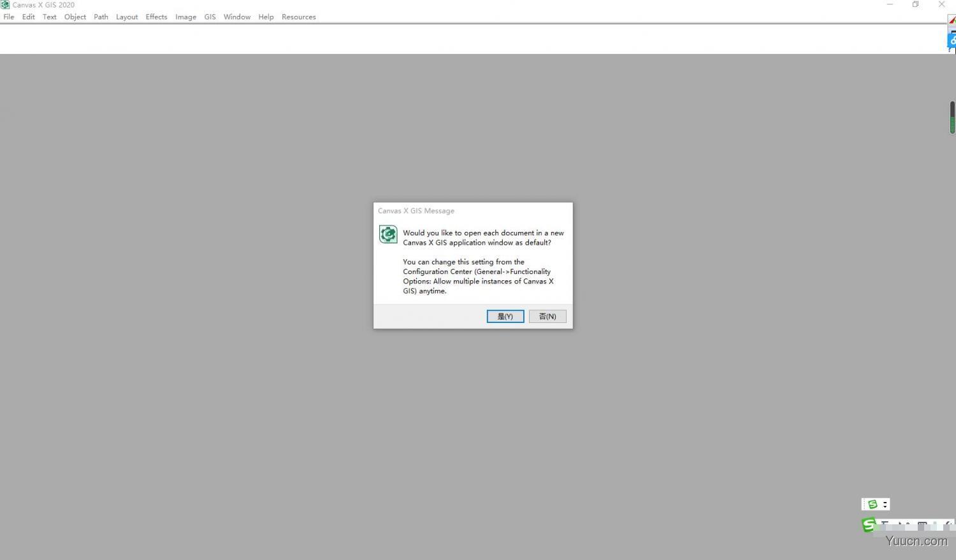
Task: Restore down the Canvas X GIS window
Action: pos(916,4)
